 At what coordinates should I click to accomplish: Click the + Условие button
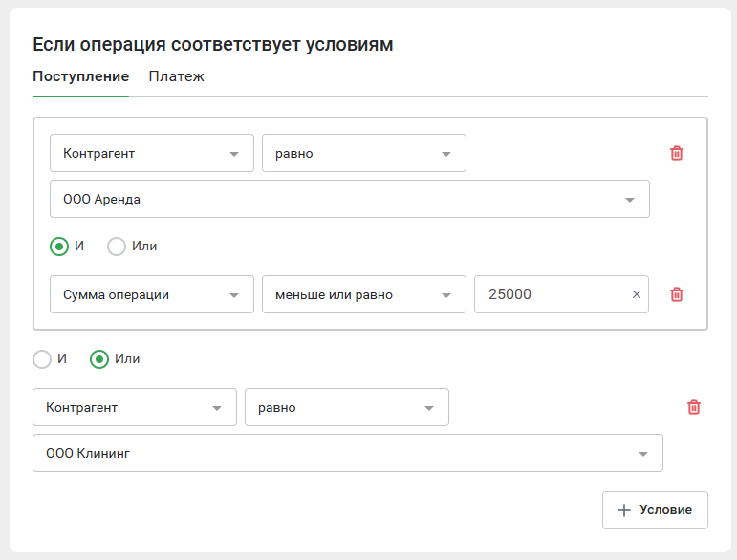point(655,510)
